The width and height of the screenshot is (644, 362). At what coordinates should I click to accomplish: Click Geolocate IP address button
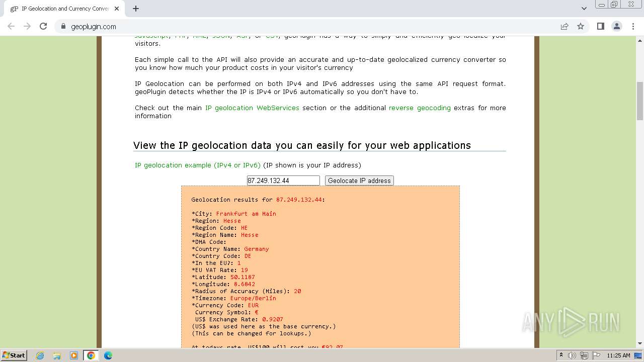(359, 180)
